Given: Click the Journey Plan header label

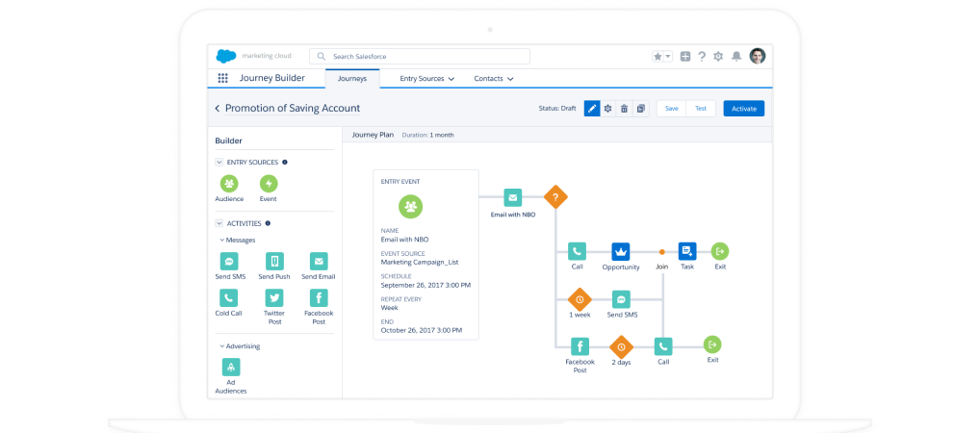Looking at the screenshot, I should [373, 135].
